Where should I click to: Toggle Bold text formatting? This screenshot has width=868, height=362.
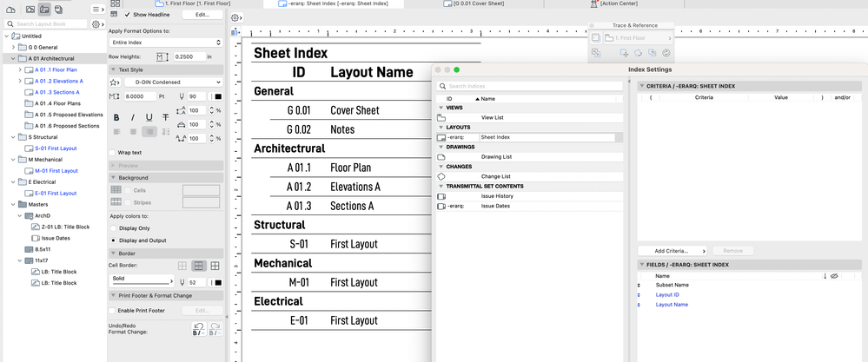tap(116, 117)
